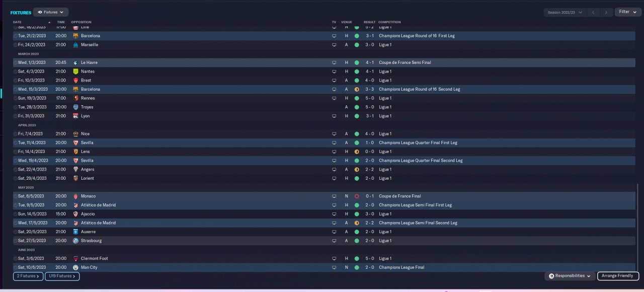
Task: Tick the selection circle for Tue, 21/2/2023
Action: click(x=16, y=36)
